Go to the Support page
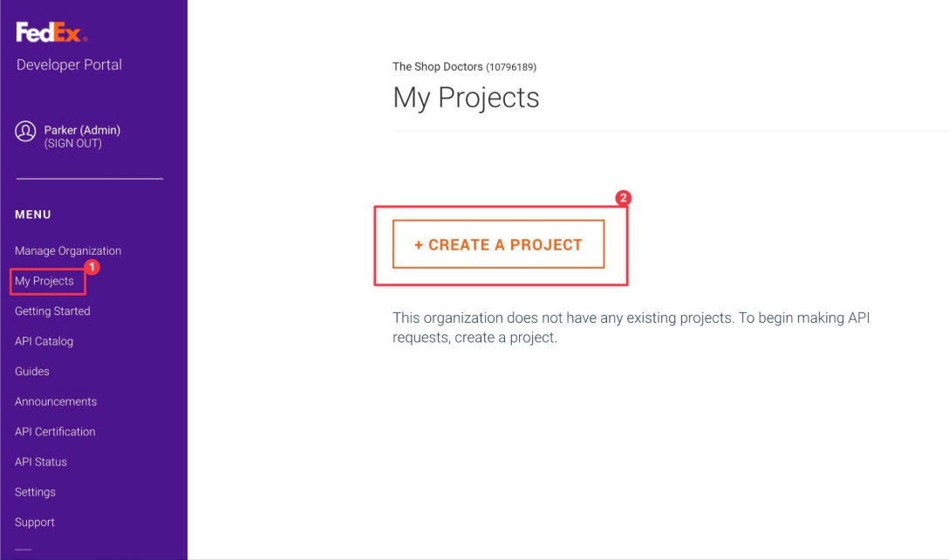Image resolution: width=949 pixels, height=560 pixels. coord(35,522)
